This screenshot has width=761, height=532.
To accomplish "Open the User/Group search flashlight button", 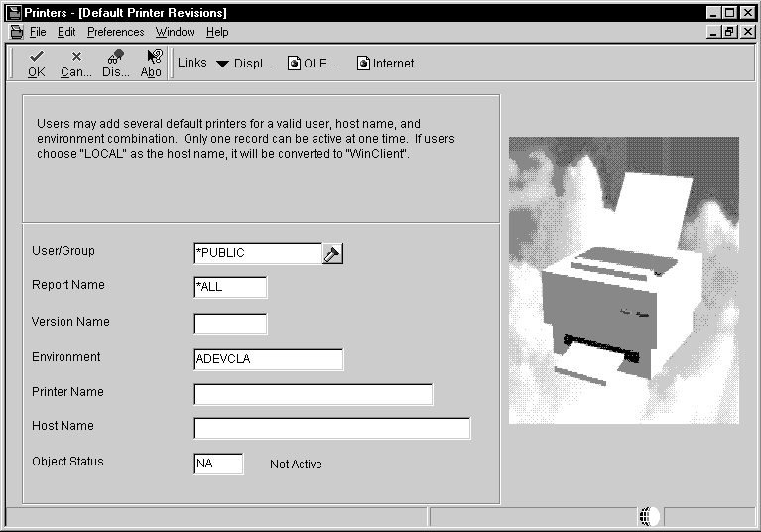I will coord(332,254).
